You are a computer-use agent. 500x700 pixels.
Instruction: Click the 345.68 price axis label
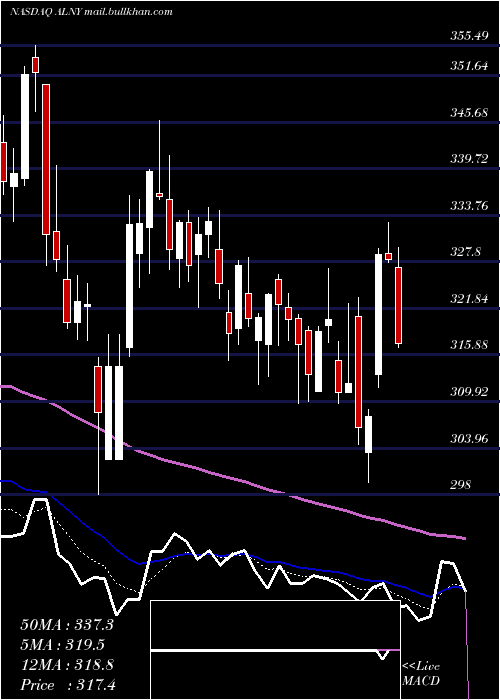[x=469, y=112]
